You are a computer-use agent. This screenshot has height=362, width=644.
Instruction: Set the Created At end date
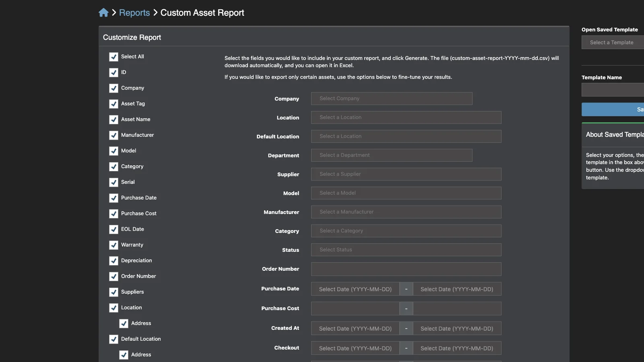[457, 328]
